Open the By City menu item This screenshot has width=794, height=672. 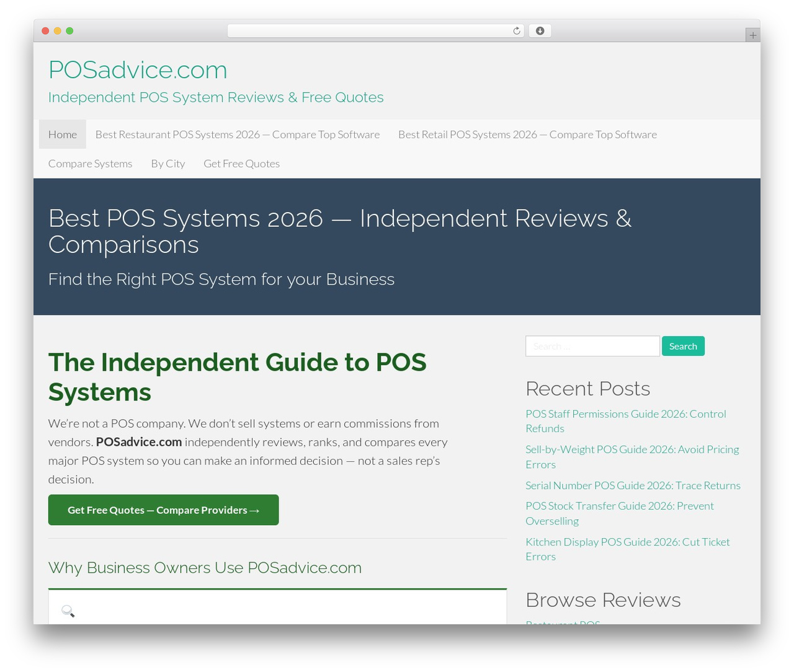click(168, 164)
